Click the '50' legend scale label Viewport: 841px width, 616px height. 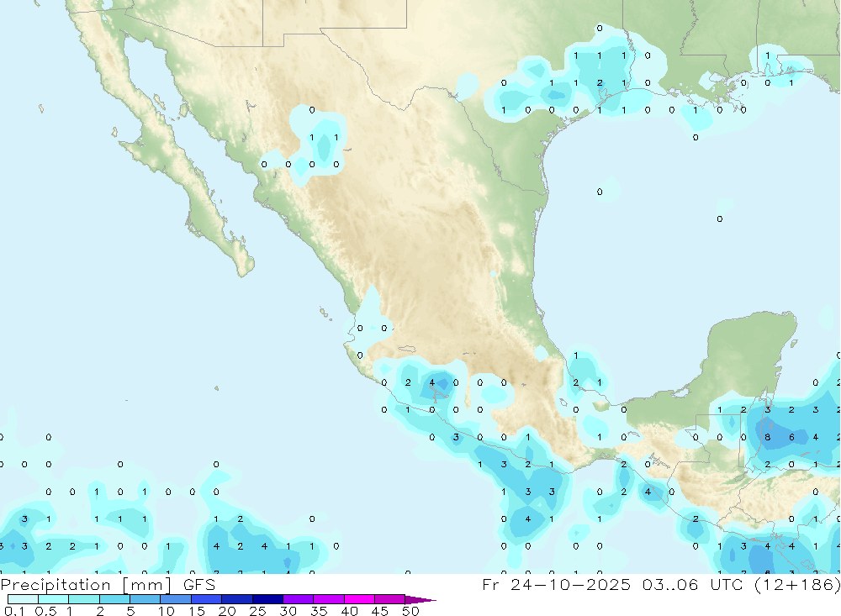click(410, 611)
